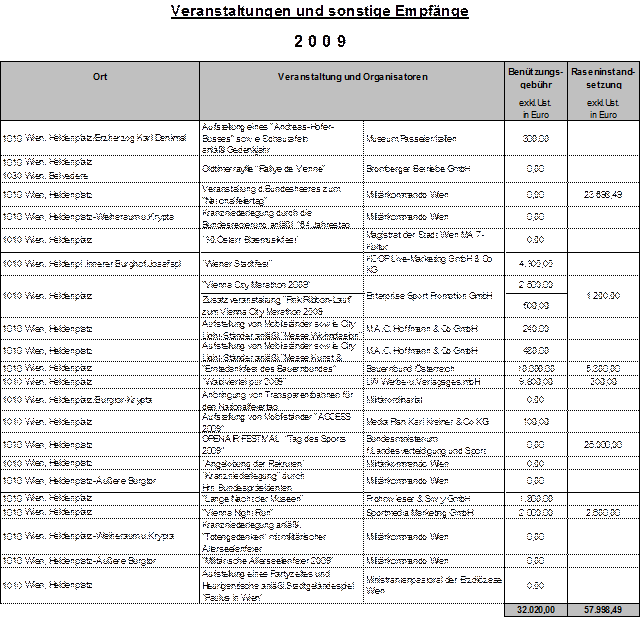Viewport: 641px width, 618px height.
Task: Click "exkl.Ust in Euro" under Benützungsgebühr
Action: [x=535, y=109]
